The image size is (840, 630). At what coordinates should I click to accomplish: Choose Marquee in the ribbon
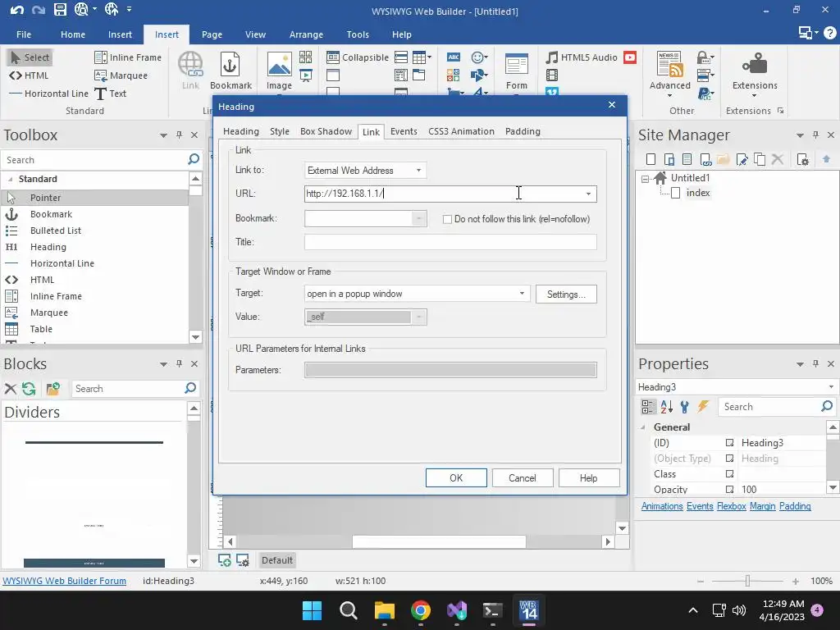(121, 75)
